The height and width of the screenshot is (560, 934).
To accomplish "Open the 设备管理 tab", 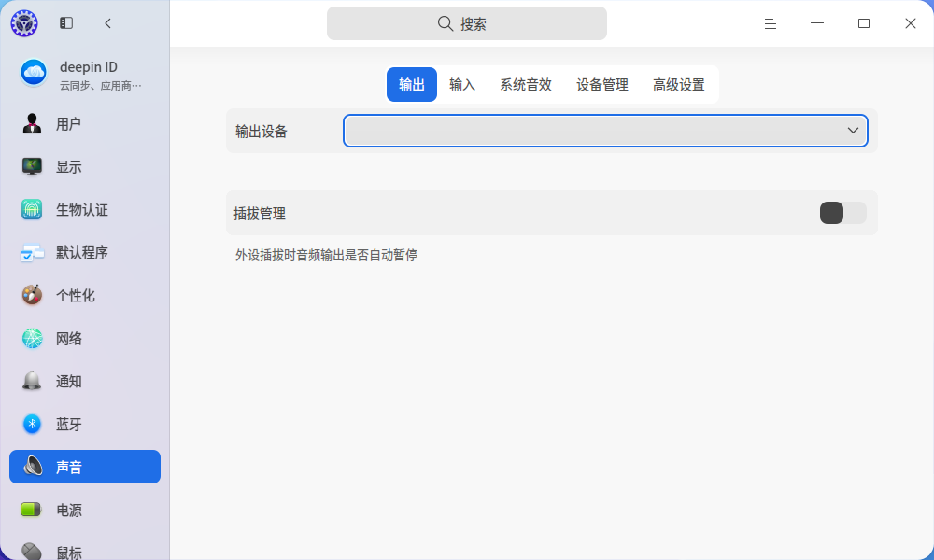I will tap(602, 85).
